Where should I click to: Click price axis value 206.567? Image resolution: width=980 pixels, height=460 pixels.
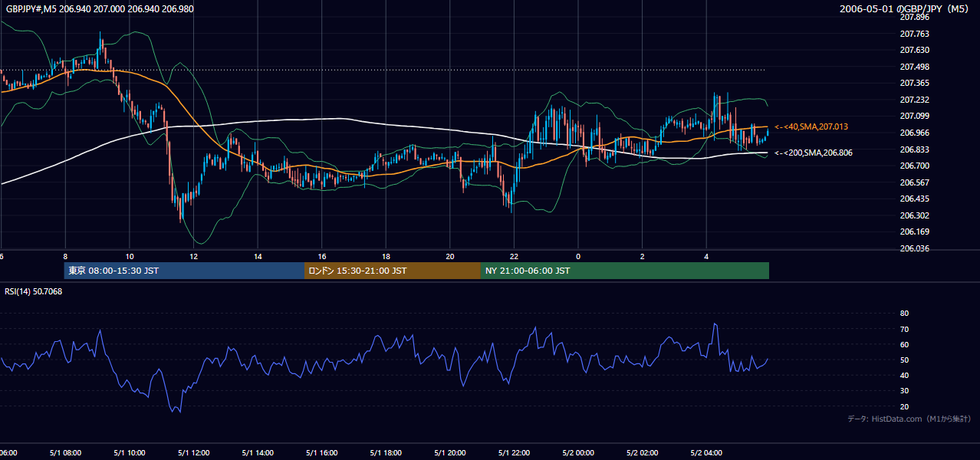coord(914,182)
